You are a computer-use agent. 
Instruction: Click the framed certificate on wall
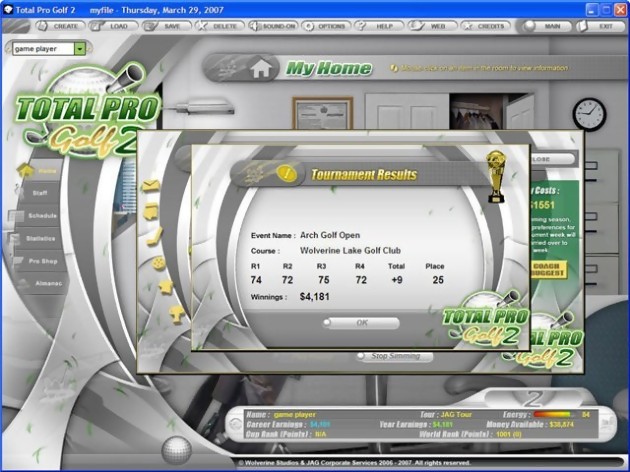(323, 113)
